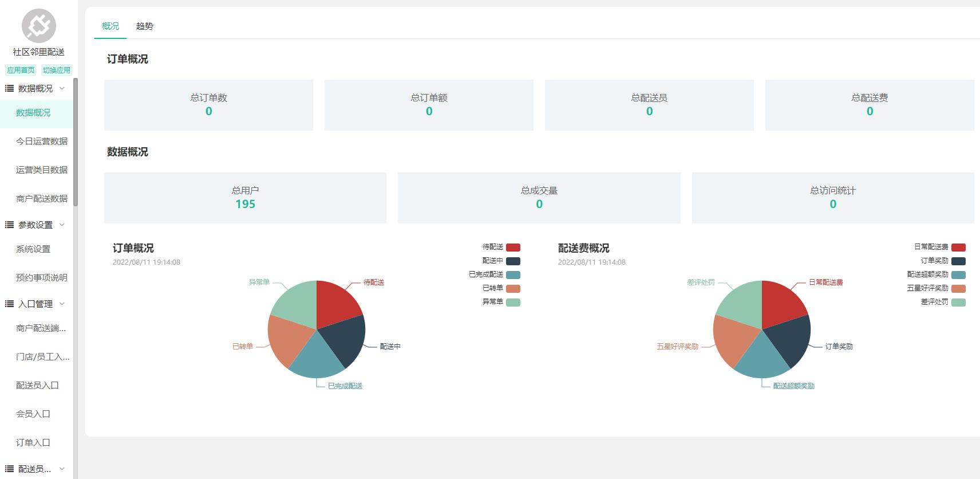Expand the 配送员 sidebar chevron
Viewport: 980px width, 479px height.
(x=62, y=469)
